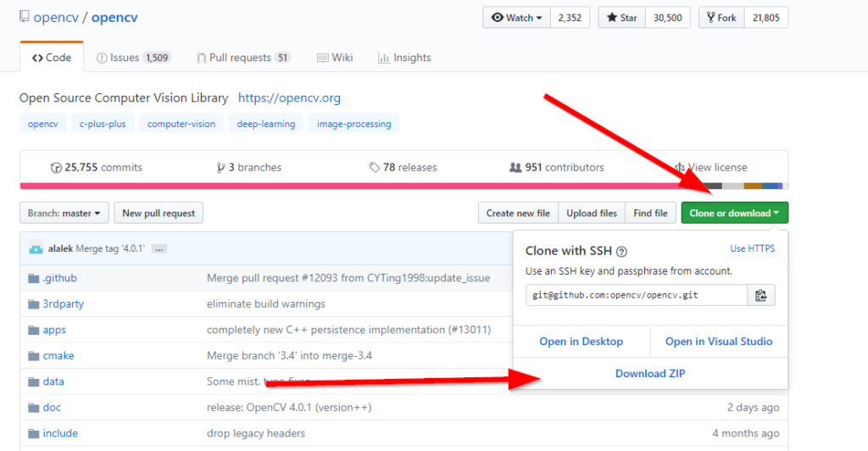868x451 pixels.
Task: Click the .github folder icon
Action: point(34,278)
